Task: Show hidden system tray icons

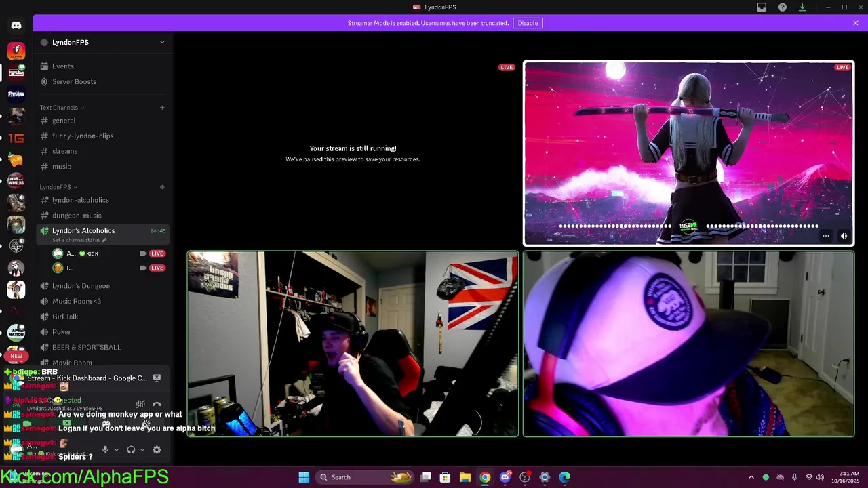Action: (751, 477)
